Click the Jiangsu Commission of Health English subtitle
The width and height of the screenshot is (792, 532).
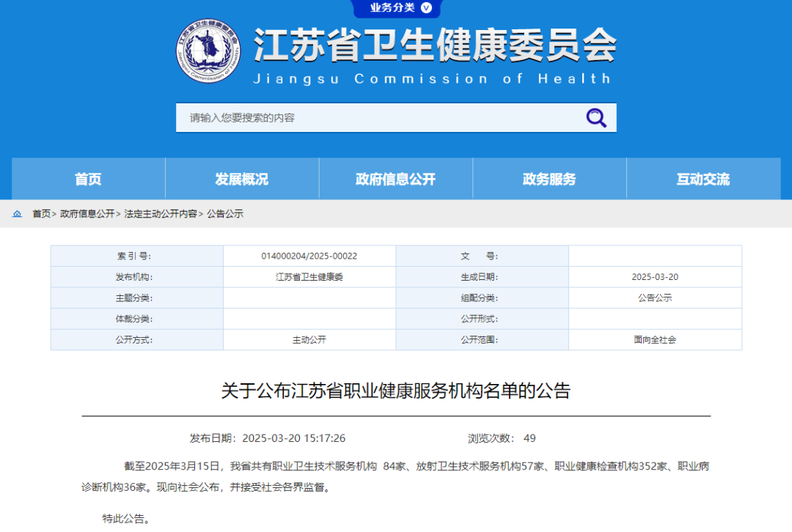click(433, 78)
